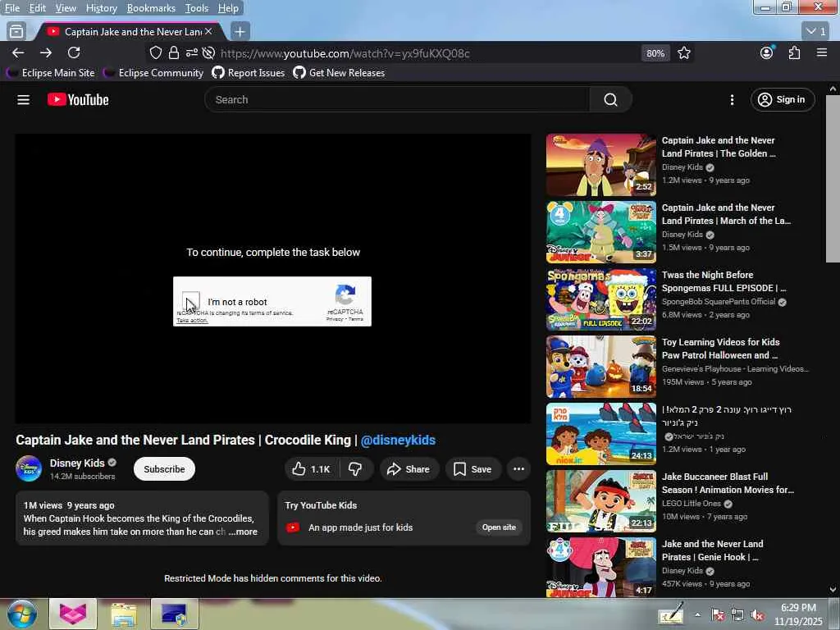Expand the description with ...more

(x=243, y=532)
